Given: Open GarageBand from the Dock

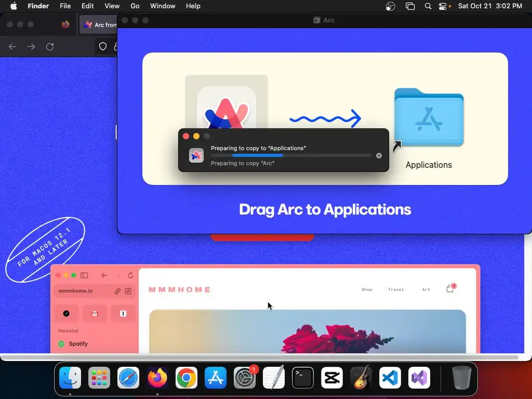Looking at the screenshot, I should tap(361, 378).
